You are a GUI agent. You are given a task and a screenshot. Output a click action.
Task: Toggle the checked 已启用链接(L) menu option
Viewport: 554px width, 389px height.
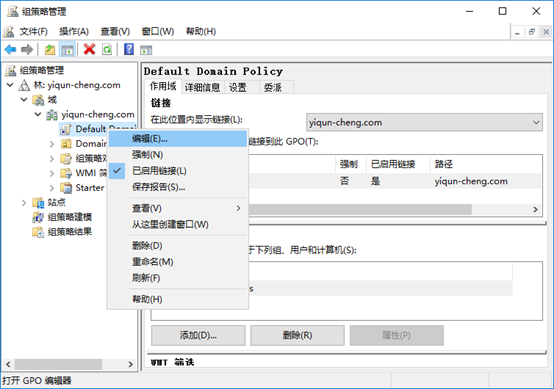(159, 171)
